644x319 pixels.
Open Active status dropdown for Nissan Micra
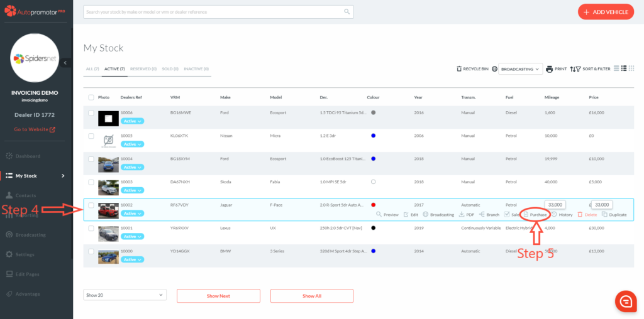(x=132, y=144)
